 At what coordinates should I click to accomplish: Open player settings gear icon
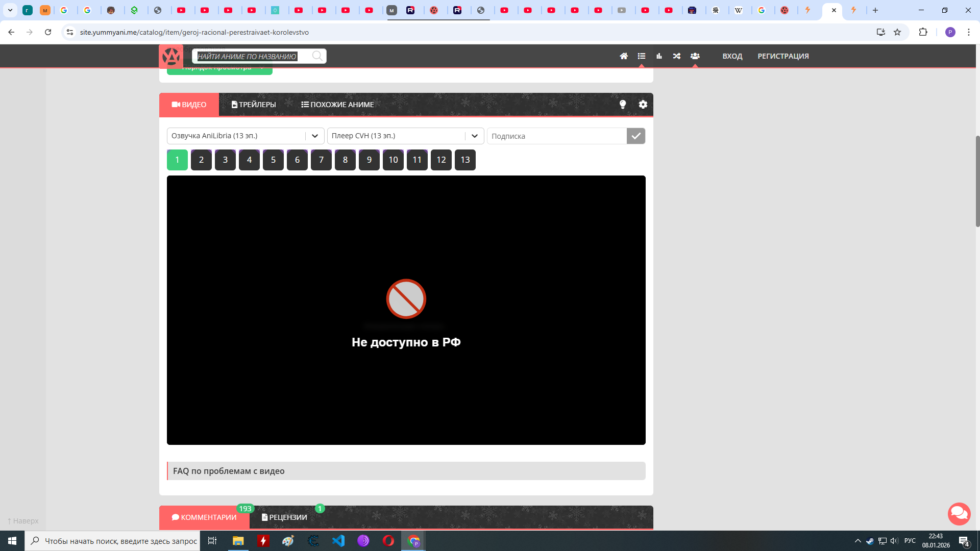[643, 104]
